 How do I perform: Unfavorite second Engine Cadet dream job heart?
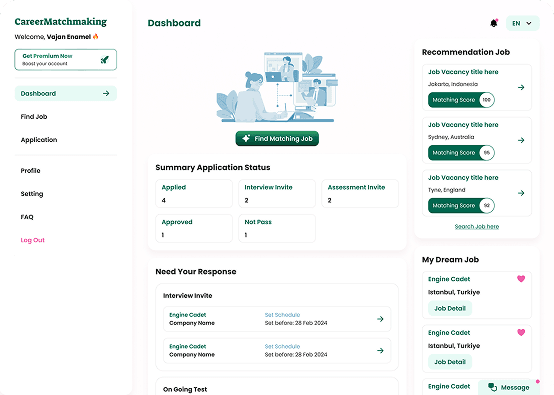click(521, 332)
